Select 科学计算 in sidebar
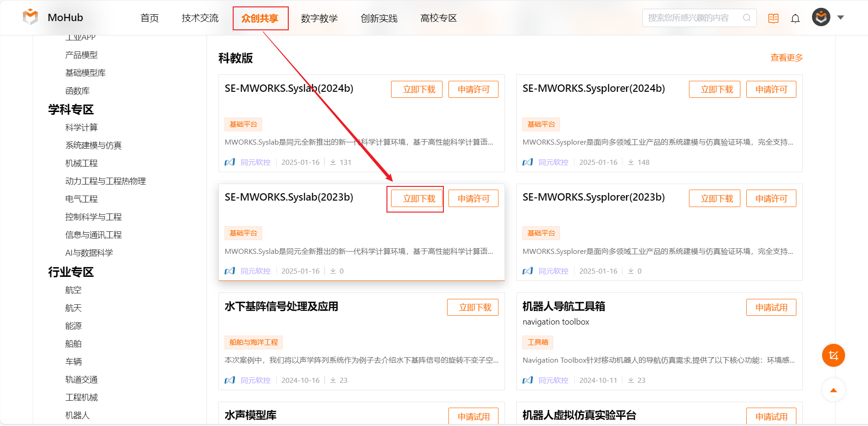This screenshot has width=868, height=426. click(81, 127)
